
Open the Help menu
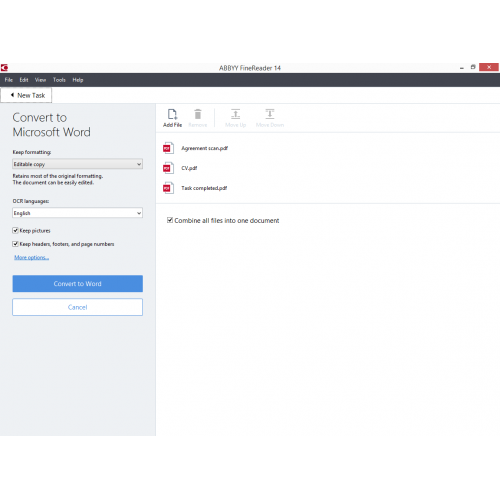pyautogui.click(x=78, y=80)
